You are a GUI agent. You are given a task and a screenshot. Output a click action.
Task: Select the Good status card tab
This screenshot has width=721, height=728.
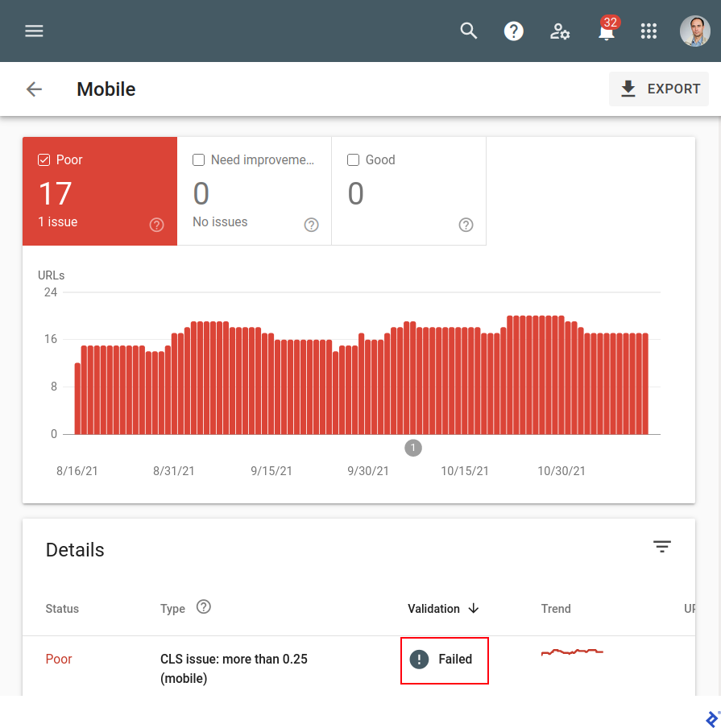tap(408, 191)
